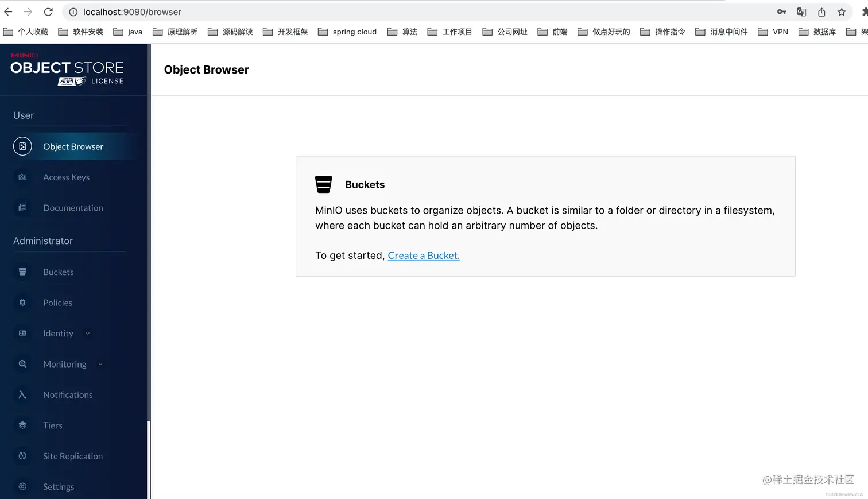This screenshot has width=868, height=499.
Task: Click the Notifications lambda icon
Action: [x=22, y=394]
